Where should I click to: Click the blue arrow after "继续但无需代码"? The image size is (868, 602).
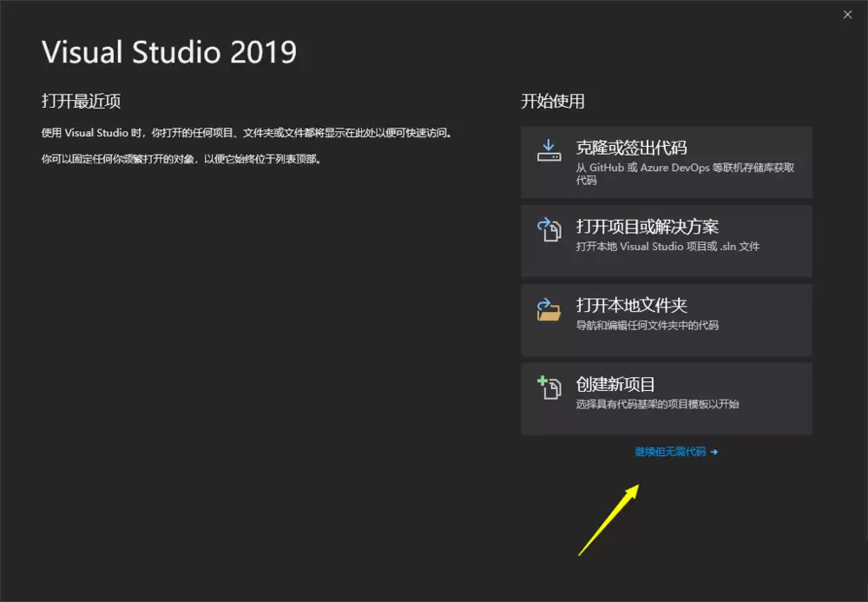pos(714,451)
